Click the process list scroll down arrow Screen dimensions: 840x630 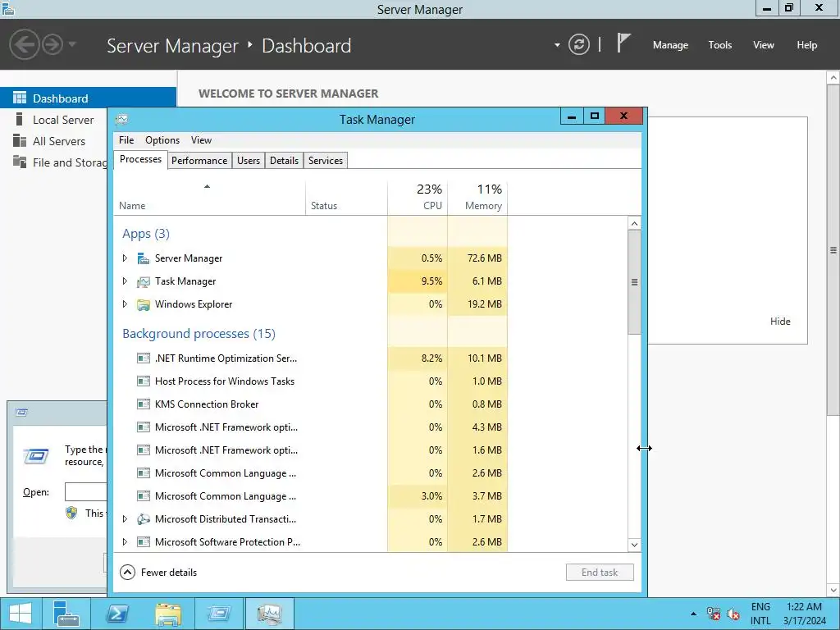634,545
